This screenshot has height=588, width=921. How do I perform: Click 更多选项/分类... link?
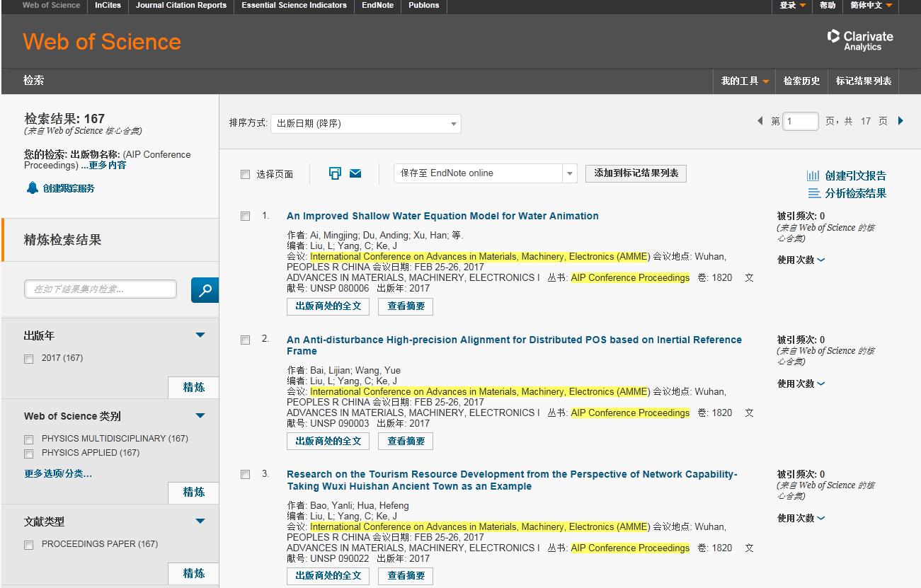coord(58,473)
